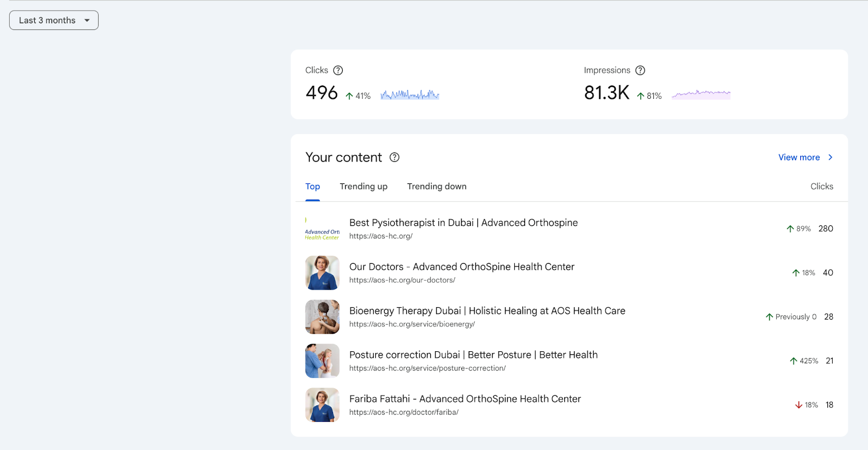Viewport: 868px width, 450px height.
Task: Click the URL https://aos-hc.org/our-doctors/
Action: (x=402, y=280)
